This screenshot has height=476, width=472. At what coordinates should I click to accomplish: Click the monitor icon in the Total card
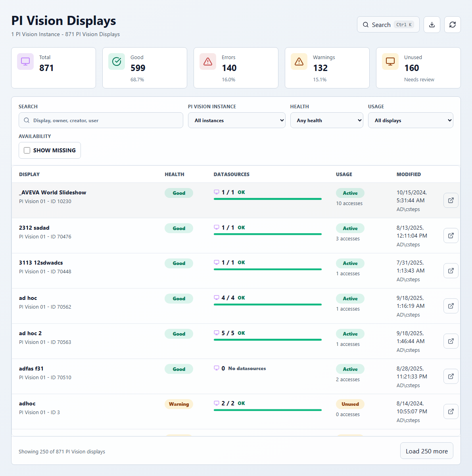pos(25,61)
